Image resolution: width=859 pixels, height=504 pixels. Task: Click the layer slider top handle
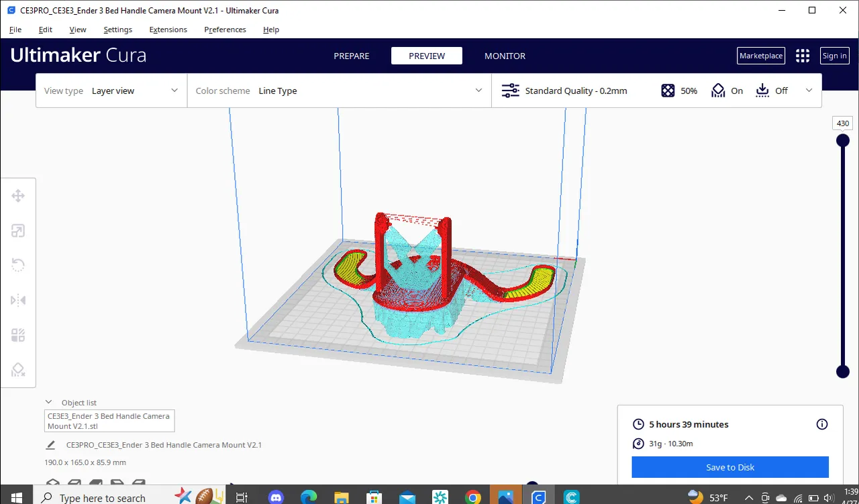(x=842, y=140)
